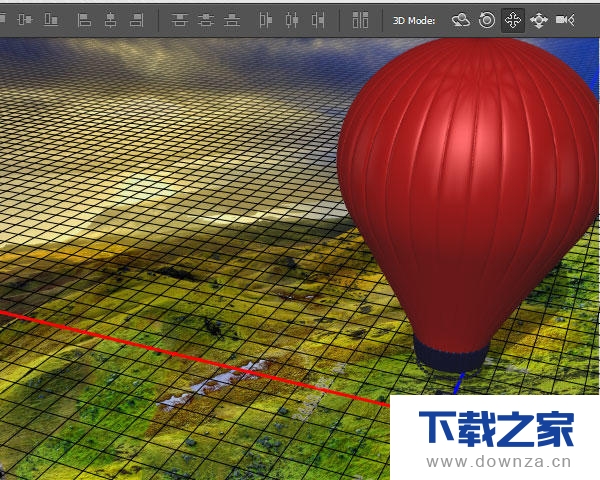
Task: Click the dark basket rim under balloon
Action: (450, 354)
